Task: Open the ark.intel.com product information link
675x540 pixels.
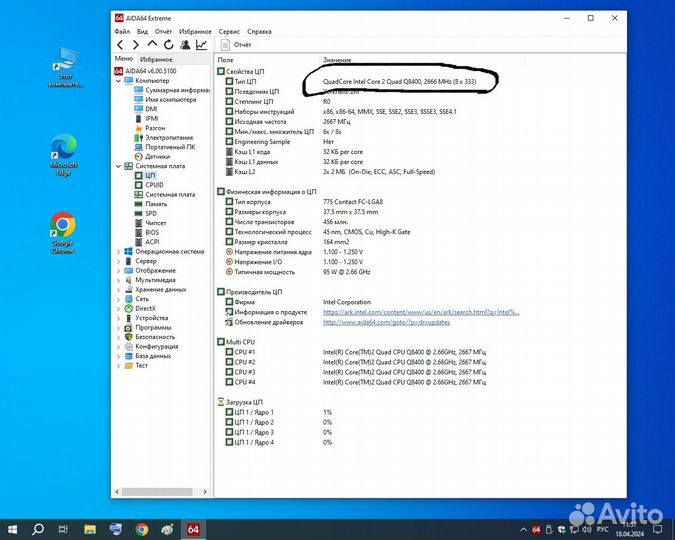Action: [420, 312]
